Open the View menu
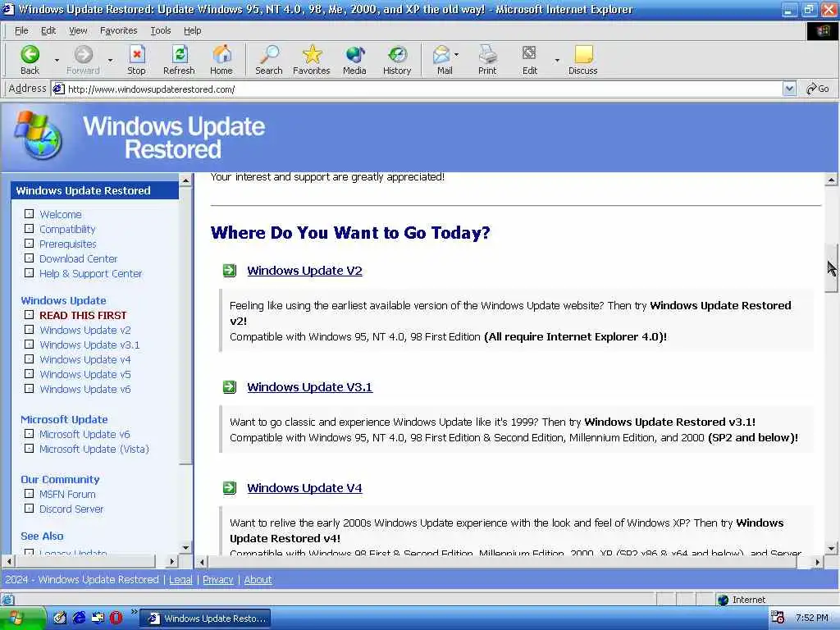 (x=78, y=30)
